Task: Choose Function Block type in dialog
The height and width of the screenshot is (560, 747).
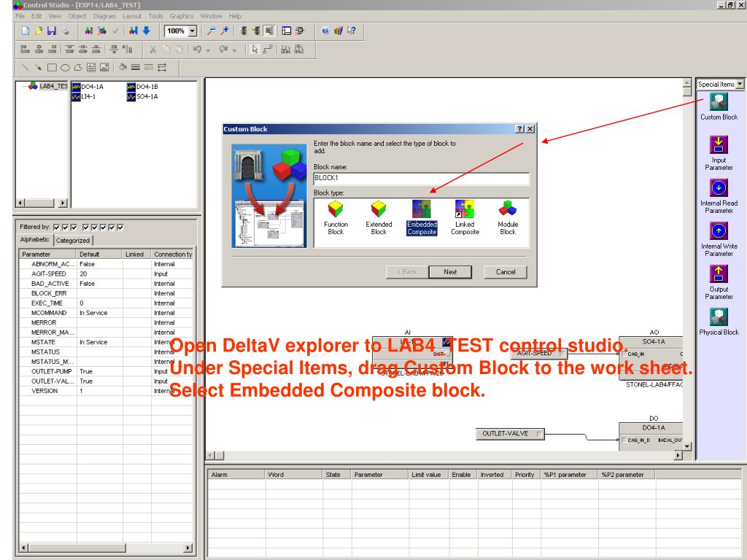Action: point(336,217)
